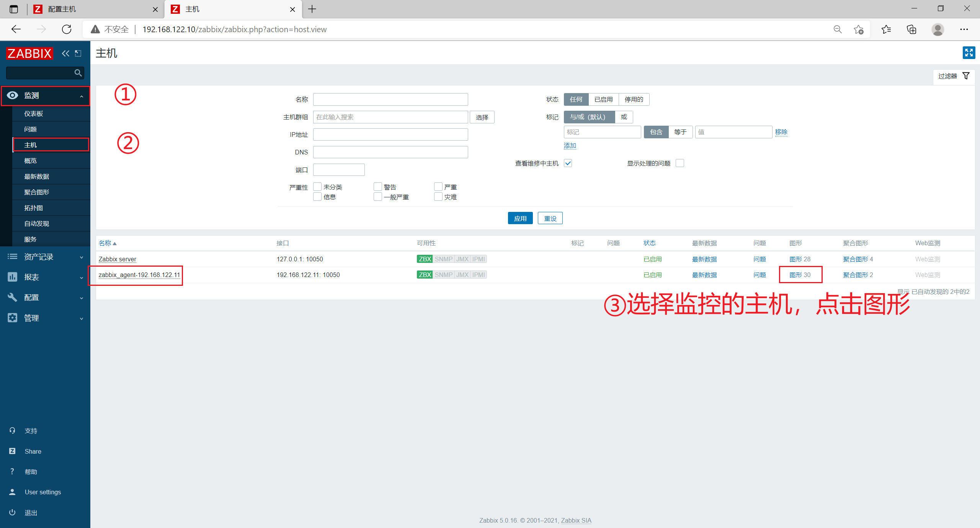Open 帮助 help in sidebar
The image size is (980, 528).
[x=31, y=472]
